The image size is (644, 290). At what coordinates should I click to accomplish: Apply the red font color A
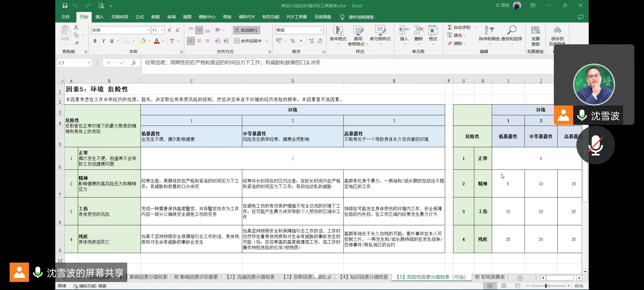pyautogui.click(x=157, y=41)
